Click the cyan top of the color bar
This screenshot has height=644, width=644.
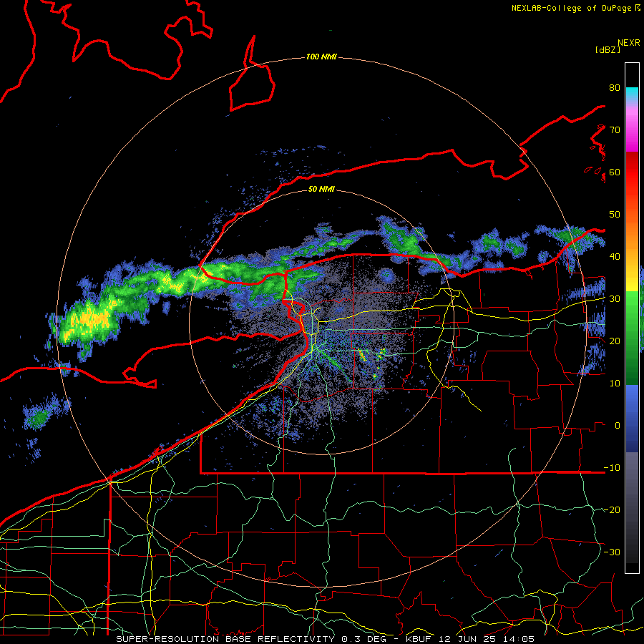tap(632, 94)
